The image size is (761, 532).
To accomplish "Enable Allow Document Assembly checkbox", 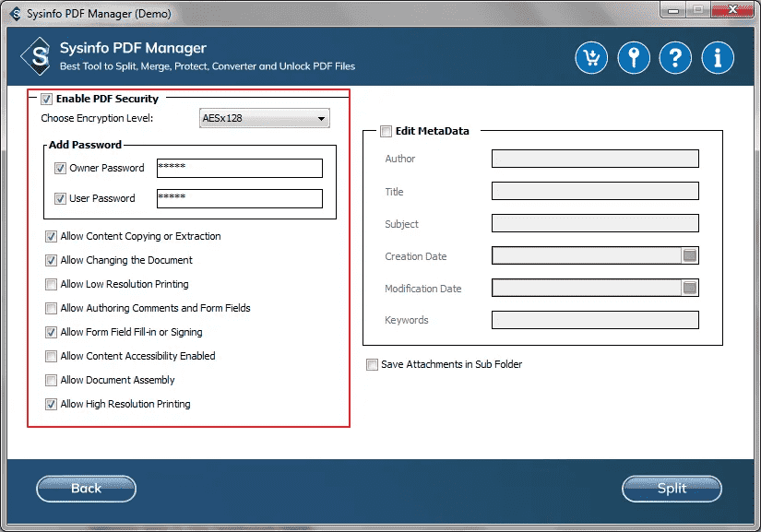I will 51,380.
